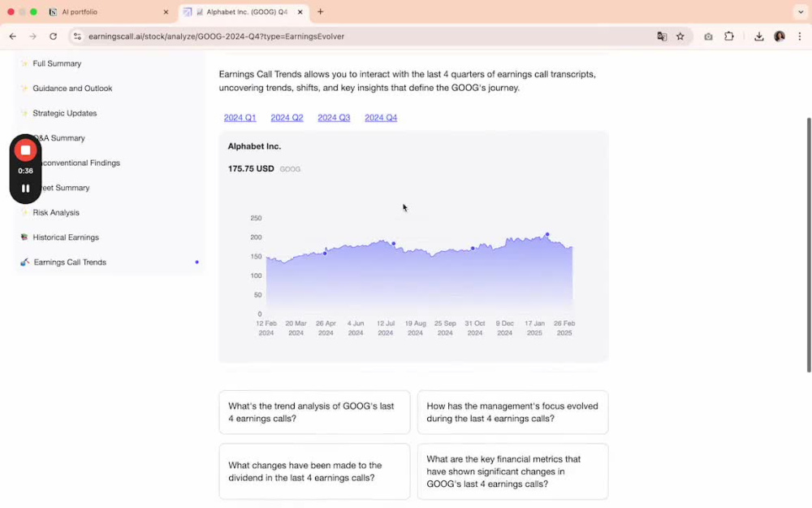812x508 pixels.
Task: Open the camera screenshot extension icon
Action: pos(708,37)
